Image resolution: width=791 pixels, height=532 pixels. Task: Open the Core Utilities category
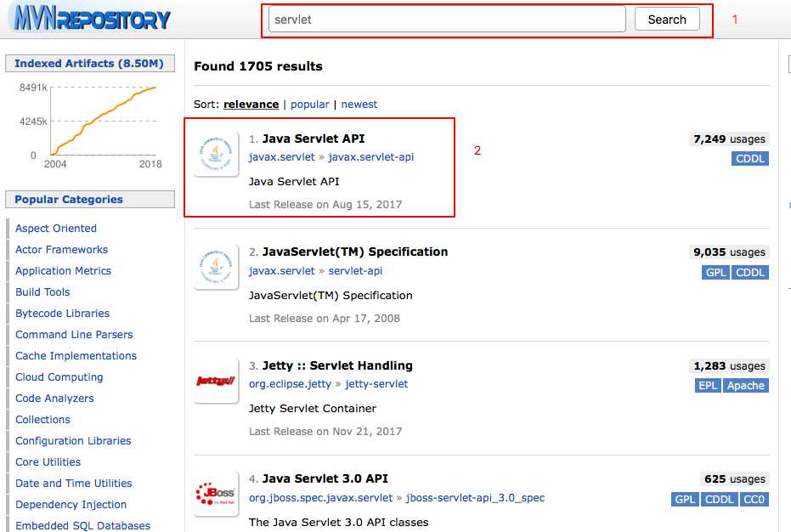coord(48,461)
